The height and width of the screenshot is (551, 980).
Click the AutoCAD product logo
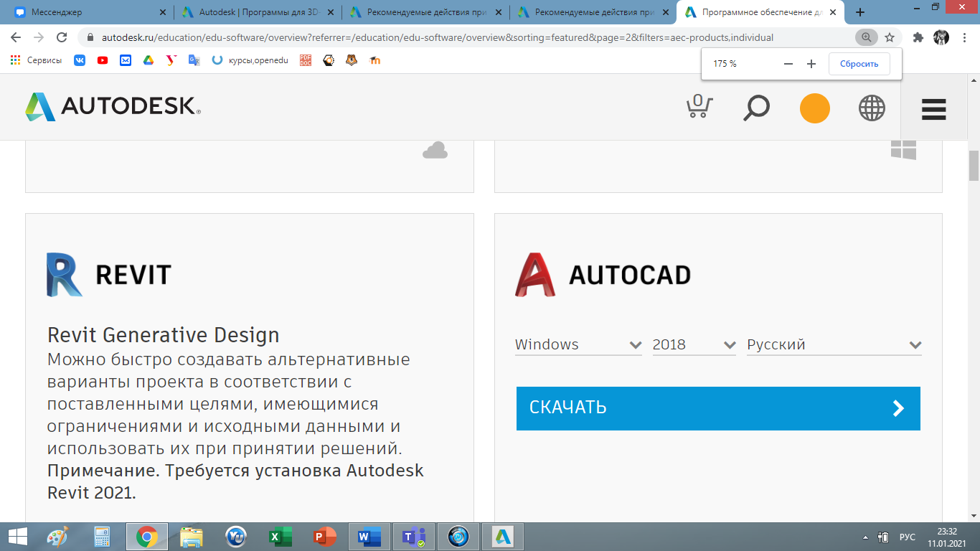(x=603, y=275)
